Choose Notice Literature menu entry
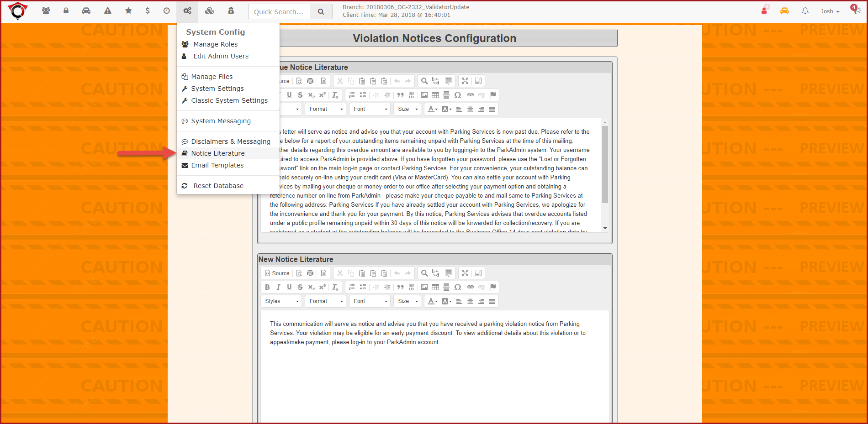The height and width of the screenshot is (424, 868). (217, 153)
